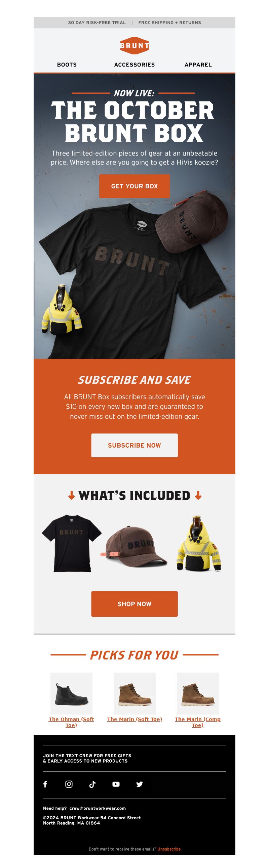Open The Marin (Comp Toe) link
Viewport: 269px width, 868px height.
tap(197, 722)
